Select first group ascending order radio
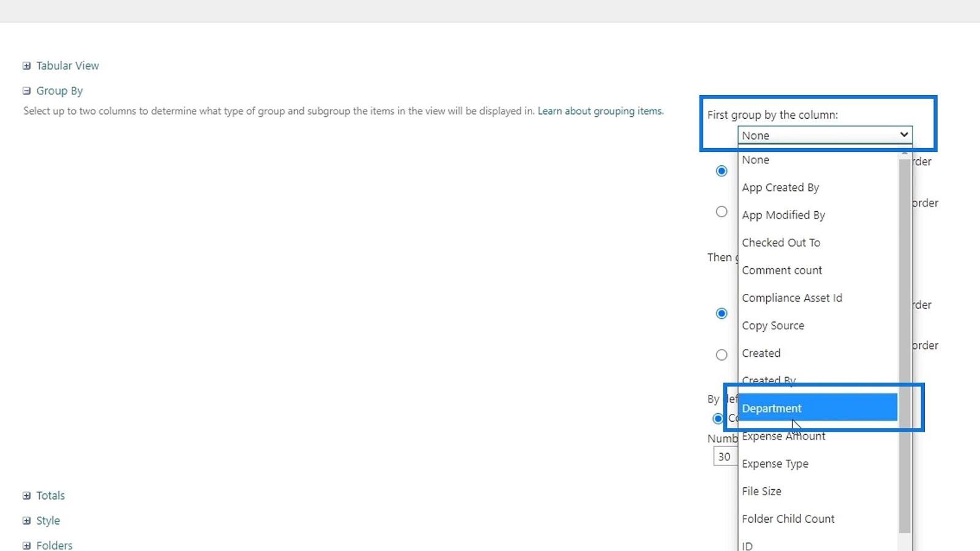 pos(722,171)
